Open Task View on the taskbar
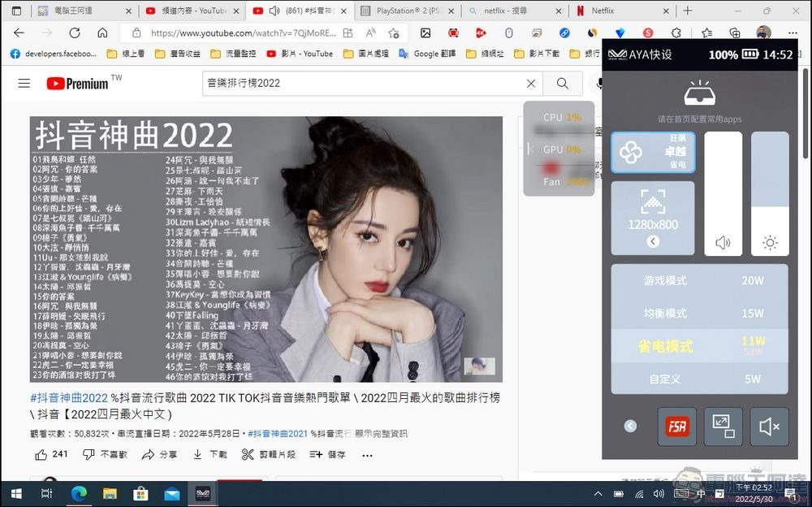812x507 pixels. [x=46, y=494]
